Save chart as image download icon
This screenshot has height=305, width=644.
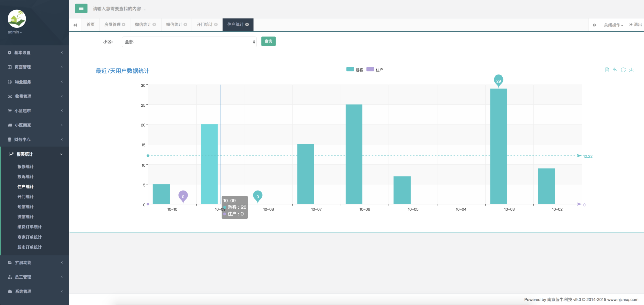tap(631, 70)
